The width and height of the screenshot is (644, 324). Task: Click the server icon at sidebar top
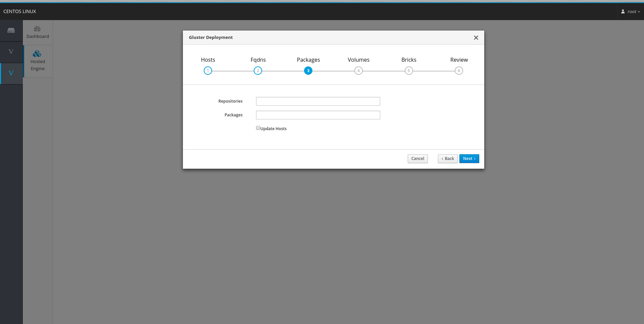click(11, 31)
